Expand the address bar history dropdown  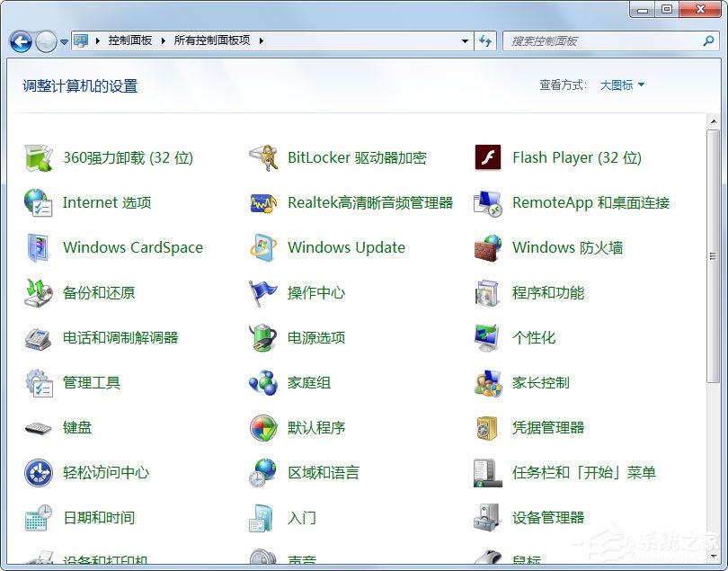pos(465,40)
